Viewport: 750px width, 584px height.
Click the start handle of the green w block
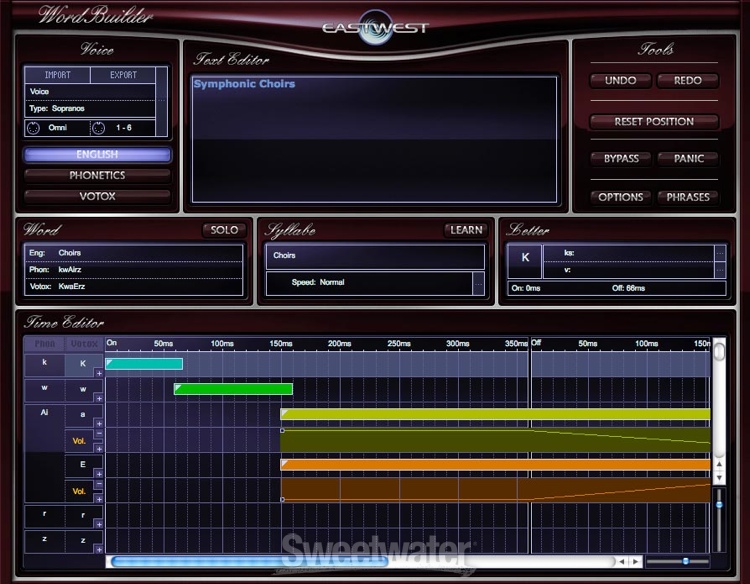pyautogui.click(x=178, y=387)
